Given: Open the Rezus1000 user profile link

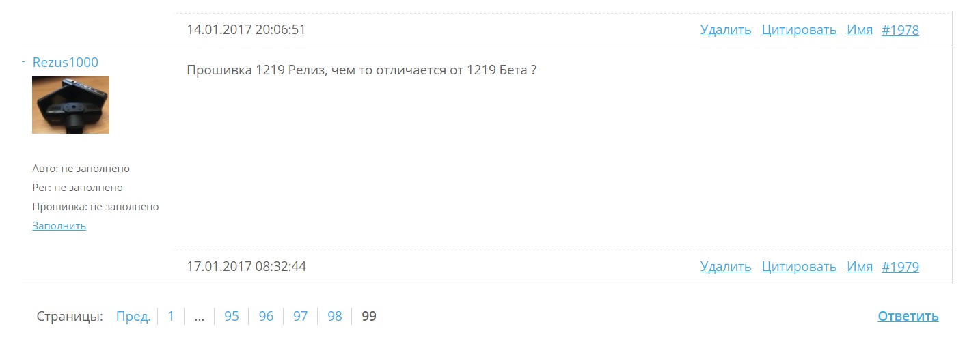Looking at the screenshot, I should point(66,63).
